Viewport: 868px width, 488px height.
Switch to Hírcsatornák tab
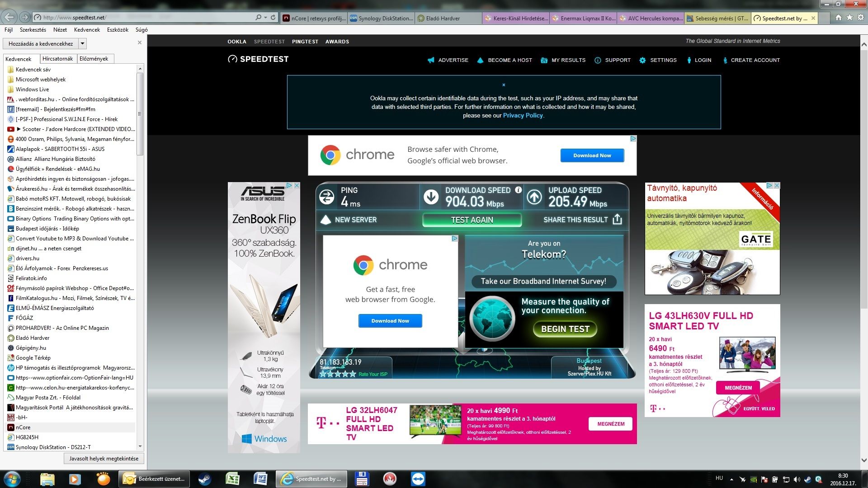tap(58, 59)
